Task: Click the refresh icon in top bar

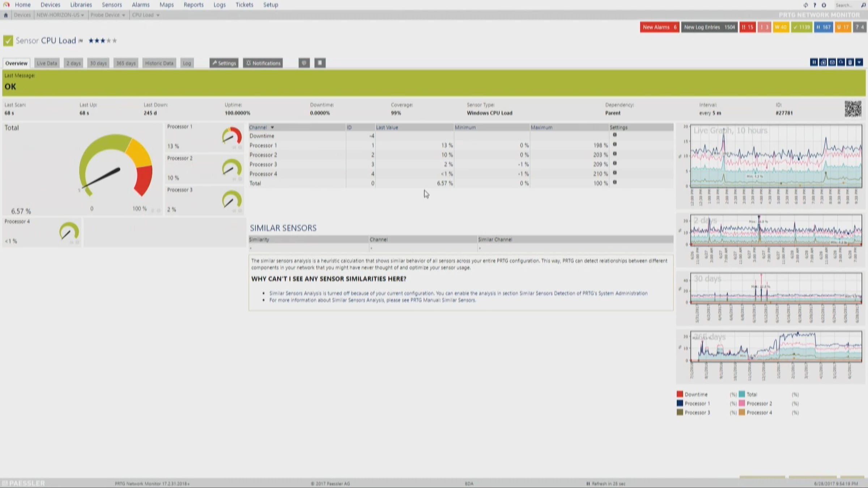Action: [x=805, y=5]
